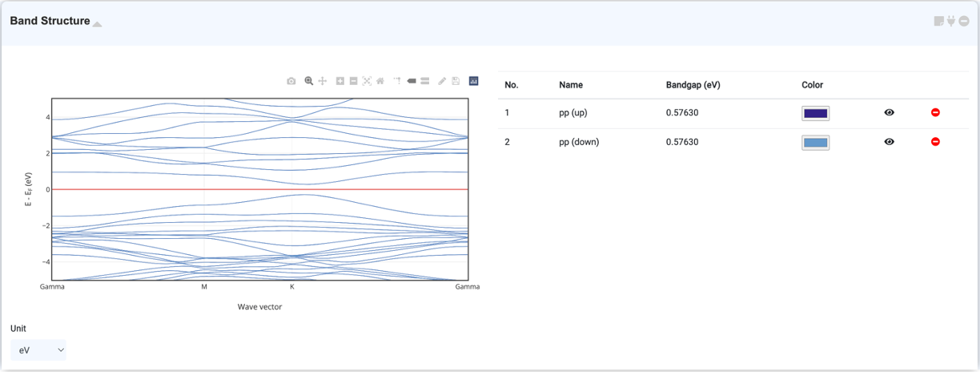Select the Zoom magnifier tool
The height and width of the screenshot is (372, 980).
point(309,81)
